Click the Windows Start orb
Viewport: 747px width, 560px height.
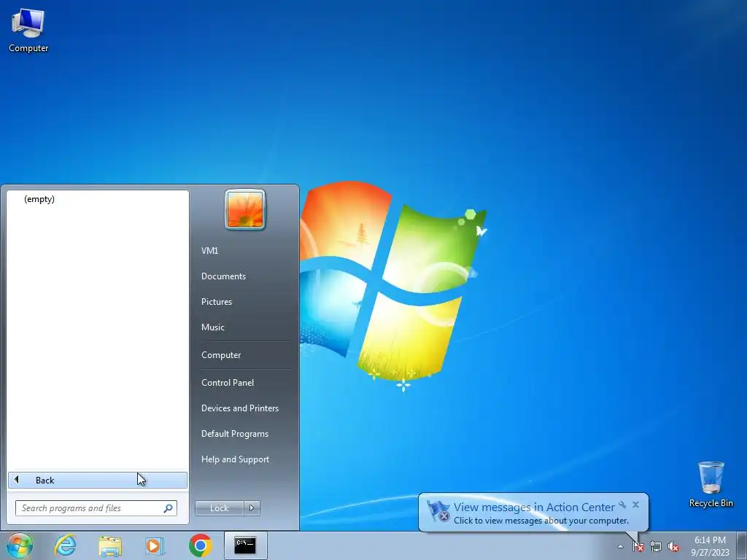[x=19, y=545]
